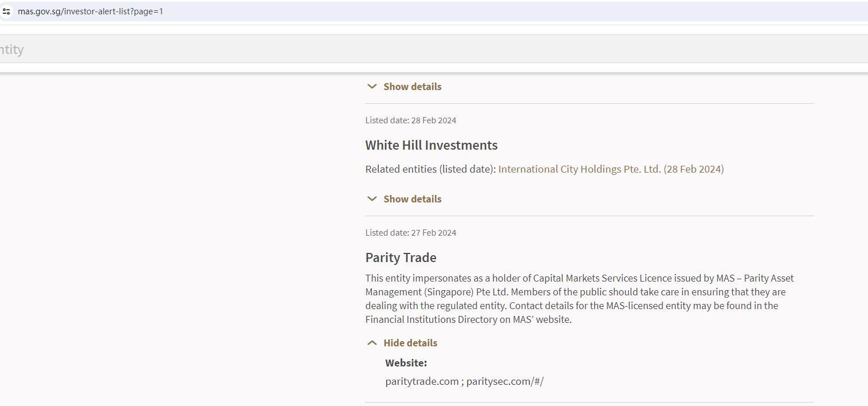The width and height of the screenshot is (868, 406).
Task: Click the 'Listed date: 28 Feb 2024' text
Action: coord(411,120)
